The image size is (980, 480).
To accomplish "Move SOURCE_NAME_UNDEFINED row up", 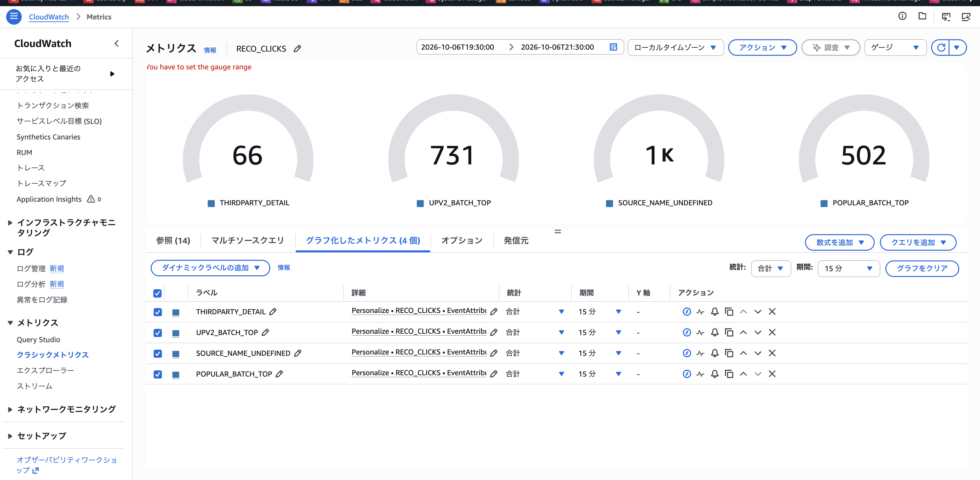I will [743, 353].
